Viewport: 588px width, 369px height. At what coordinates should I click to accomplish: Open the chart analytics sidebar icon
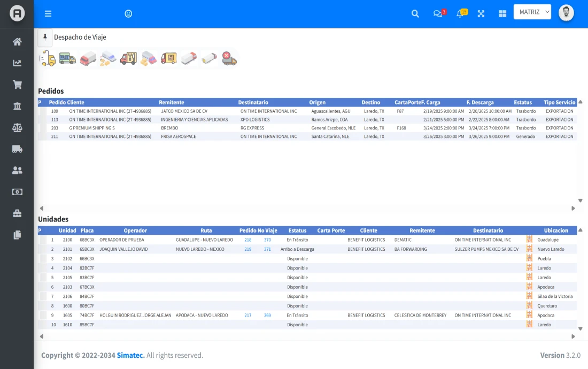coord(17,63)
